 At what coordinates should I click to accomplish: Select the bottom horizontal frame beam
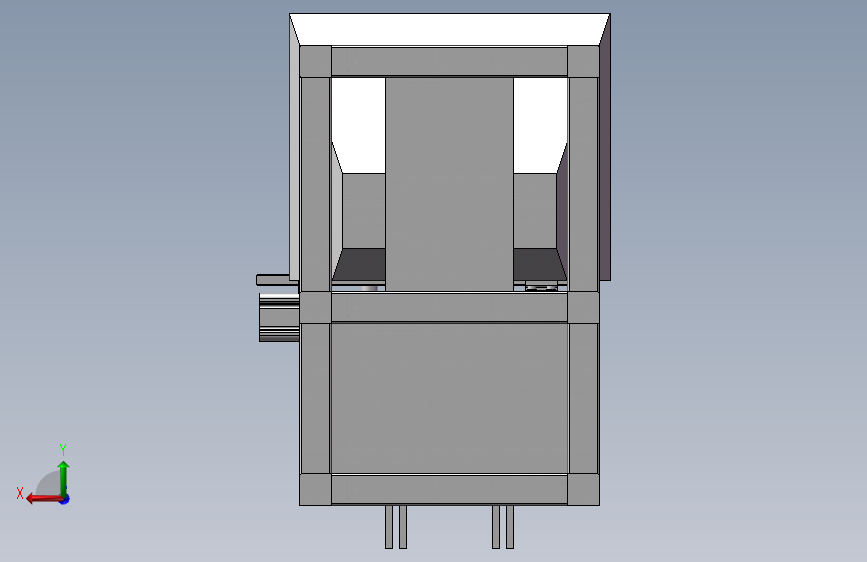450,490
